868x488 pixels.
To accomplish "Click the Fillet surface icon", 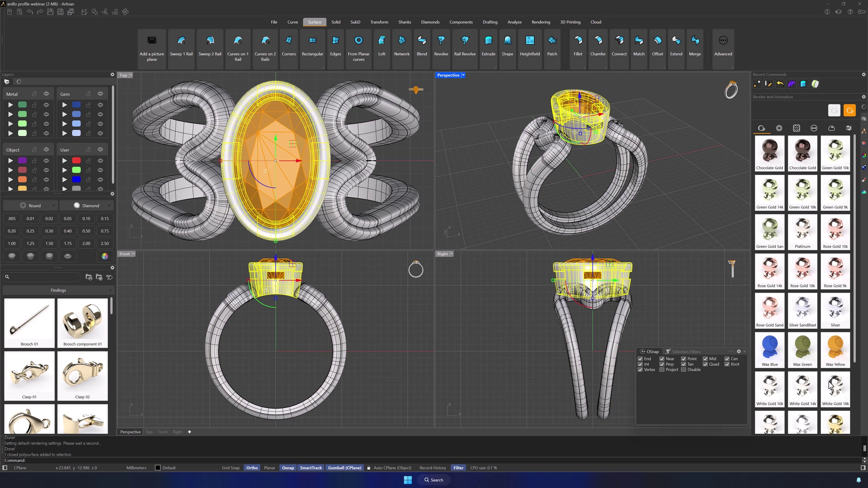I will [578, 46].
